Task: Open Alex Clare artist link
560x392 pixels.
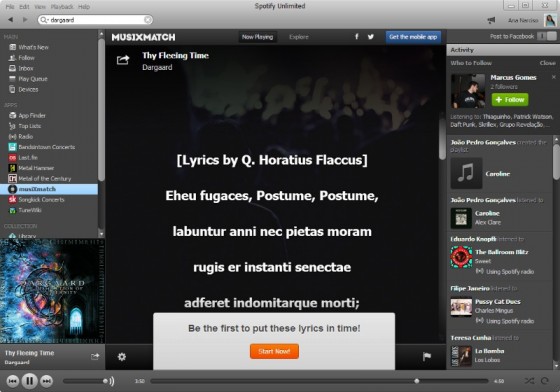Action: [488, 222]
